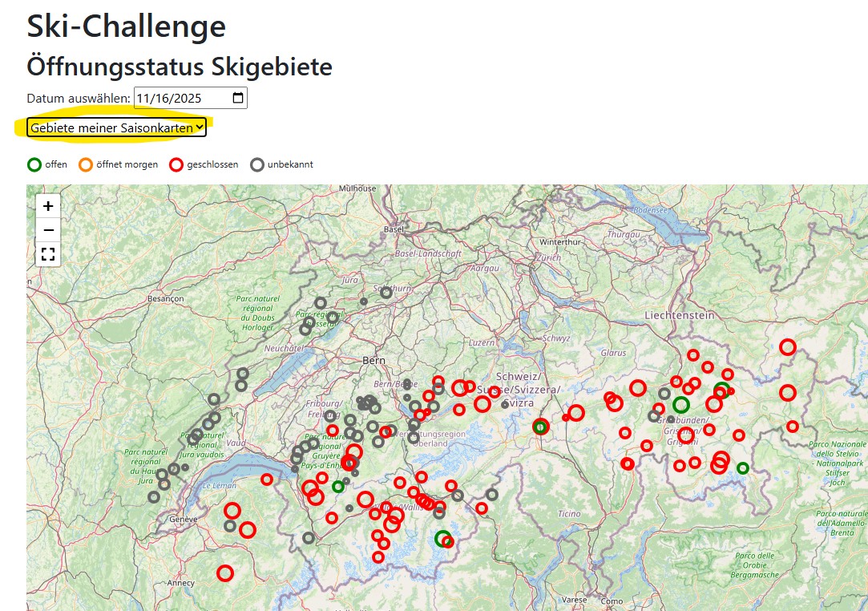Click the 'Ski-Challenge' page heading

[x=127, y=26]
